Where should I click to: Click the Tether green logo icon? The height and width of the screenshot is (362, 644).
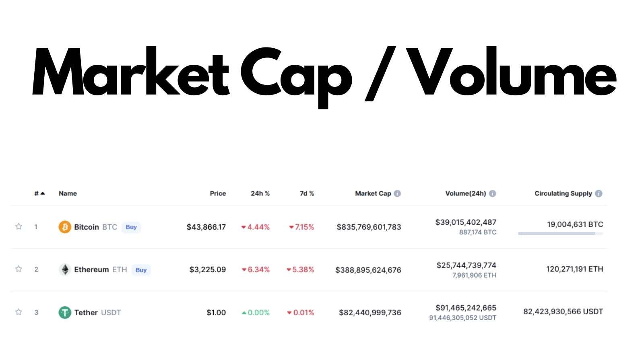(x=65, y=313)
